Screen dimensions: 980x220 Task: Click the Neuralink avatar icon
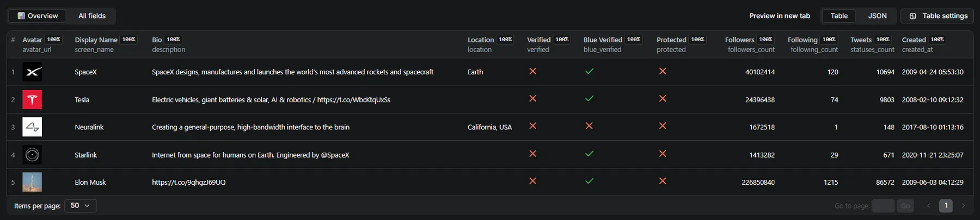(x=32, y=127)
